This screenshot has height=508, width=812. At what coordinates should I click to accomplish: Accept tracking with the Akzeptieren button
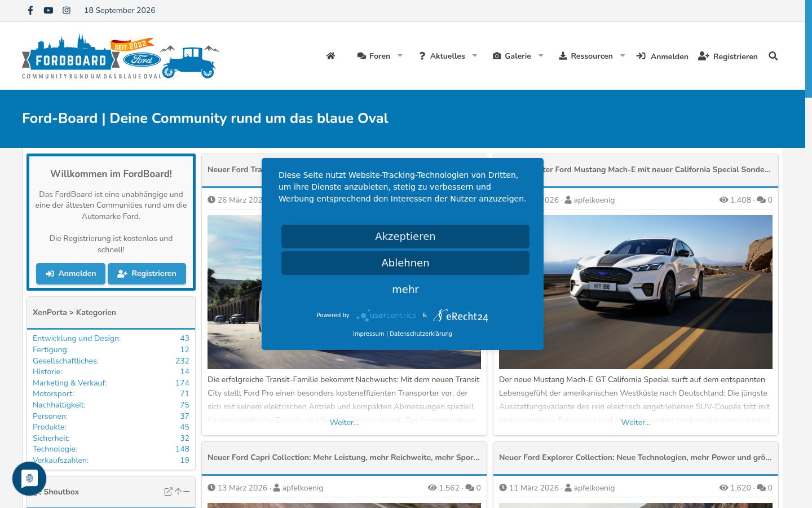point(405,237)
